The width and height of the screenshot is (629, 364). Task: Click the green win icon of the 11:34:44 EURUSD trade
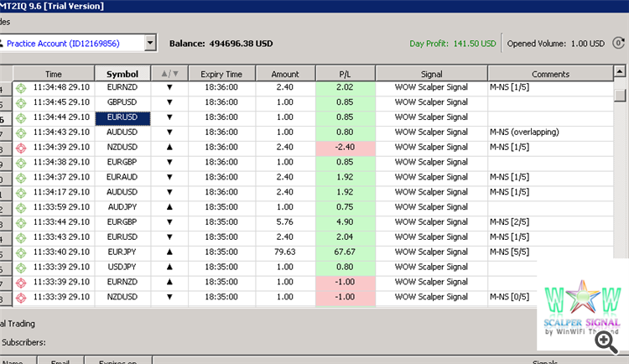21,118
